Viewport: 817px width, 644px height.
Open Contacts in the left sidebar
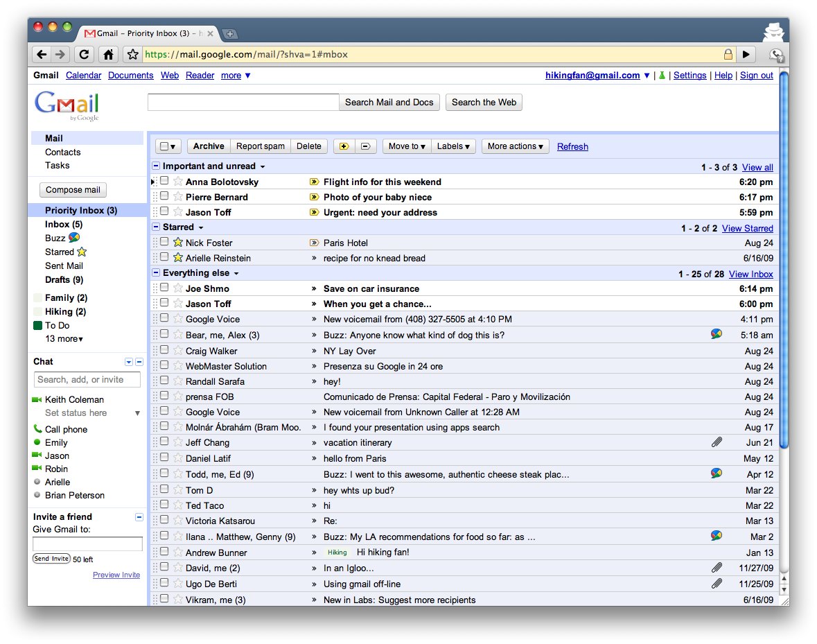62,152
